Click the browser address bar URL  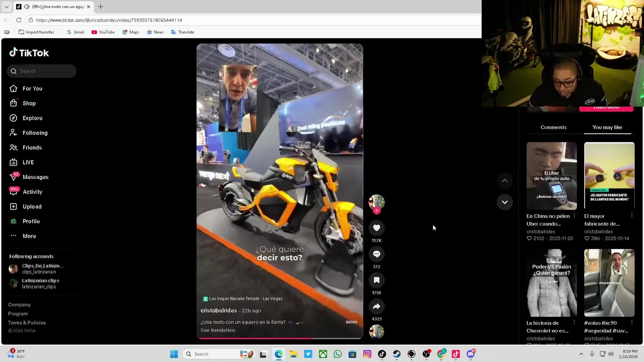[x=109, y=20]
